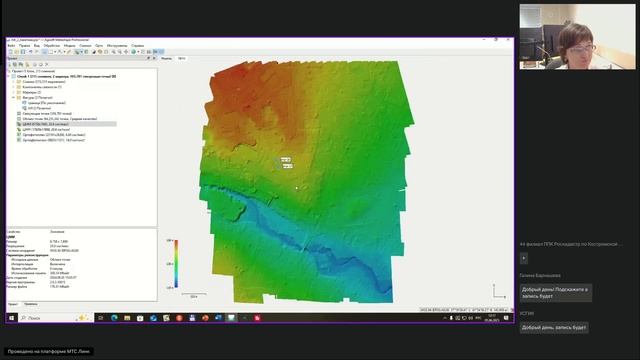Click the Enable items icon in Workspace toolbar

coord(35,64)
